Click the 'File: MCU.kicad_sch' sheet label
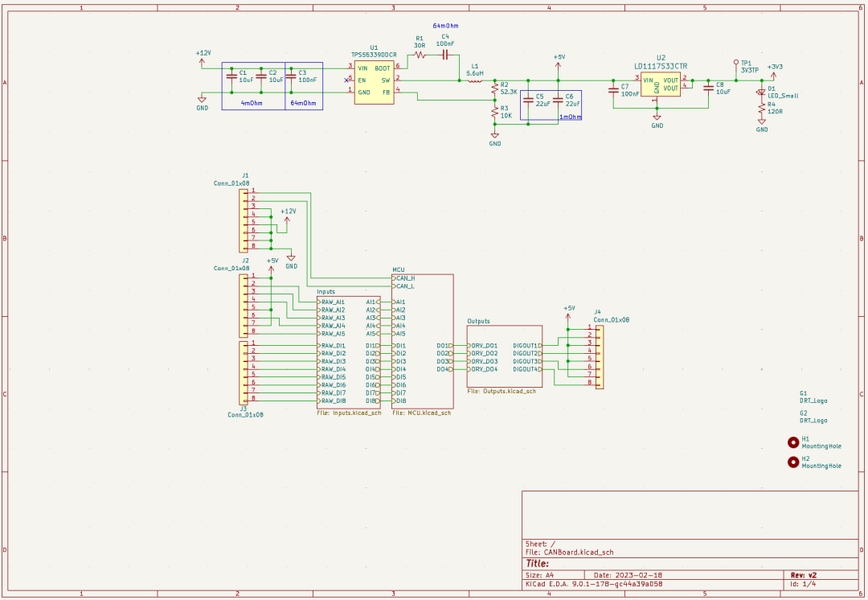This screenshot has height=600, width=868. tap(421, 413)
